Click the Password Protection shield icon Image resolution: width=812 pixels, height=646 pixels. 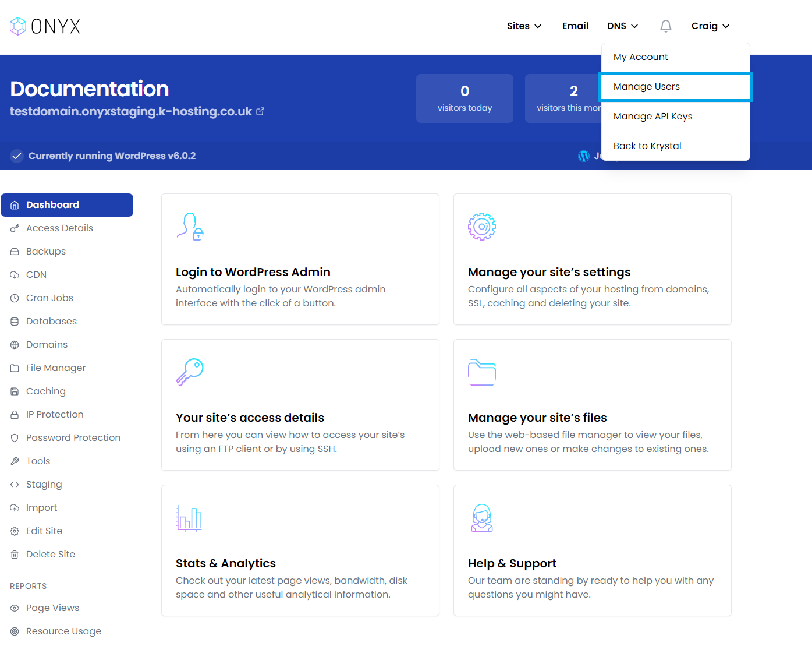[15, 438]
